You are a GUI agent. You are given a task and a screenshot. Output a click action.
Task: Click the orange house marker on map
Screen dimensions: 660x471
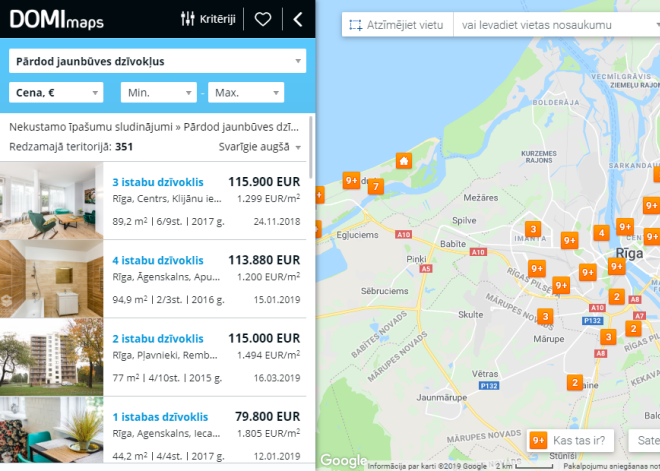(403, 161)
